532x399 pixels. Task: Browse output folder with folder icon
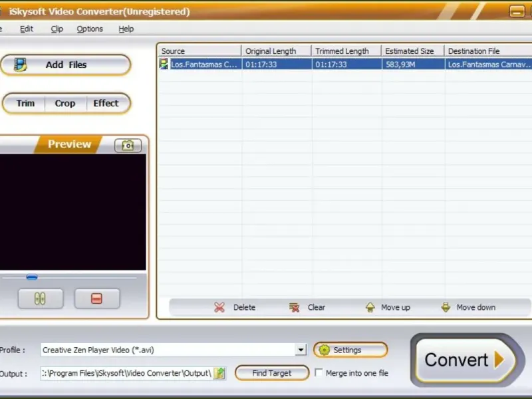tap(220, 373)
